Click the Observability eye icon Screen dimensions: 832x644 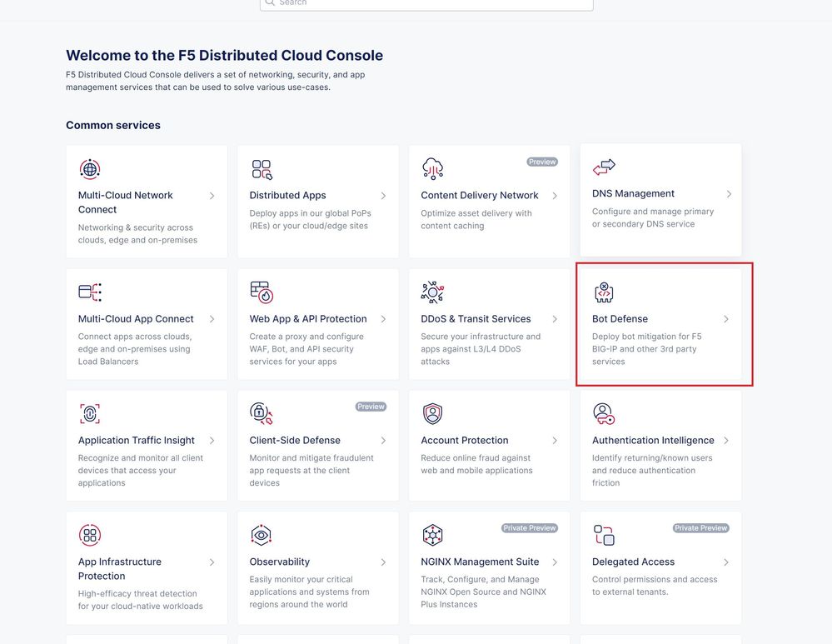point(261,535)
